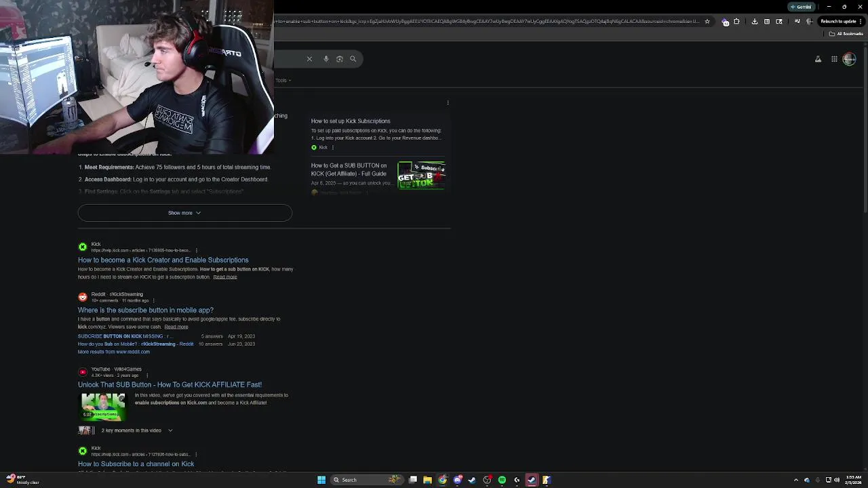Screen dimensions: 868x488
Task: Open the Wild4Games video thumbnail
Action: point(103,407)
